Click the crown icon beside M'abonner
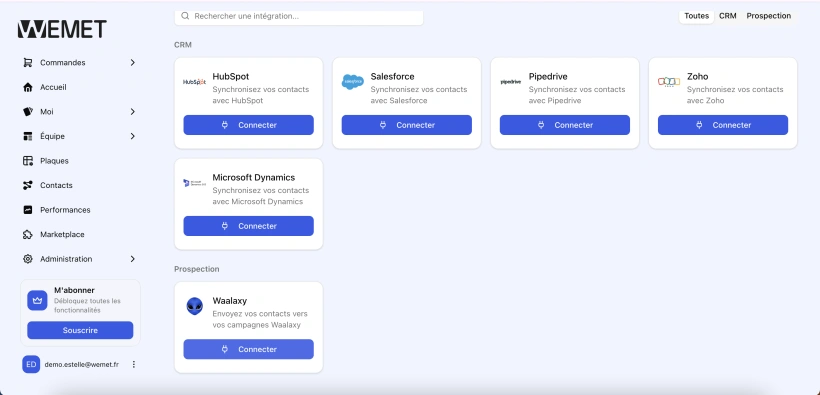The height and width of the screenshot is (395, 820). [x=37, y=301]
